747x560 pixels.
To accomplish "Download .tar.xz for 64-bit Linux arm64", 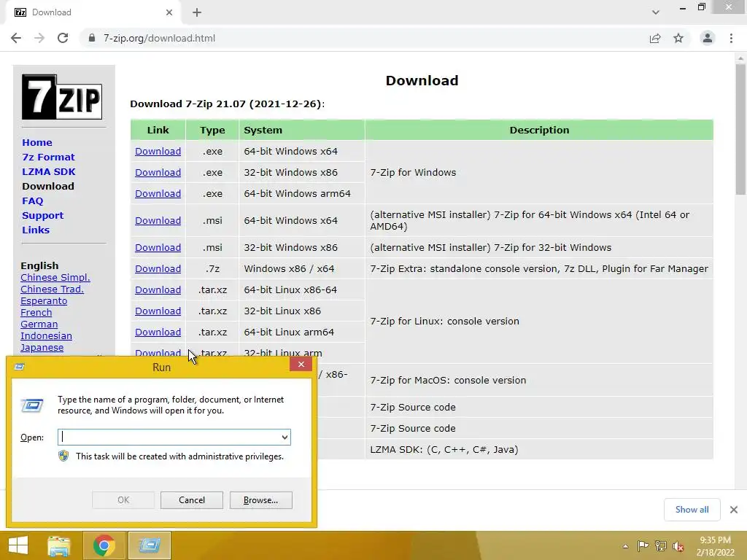I will click(x=158, y=332).
